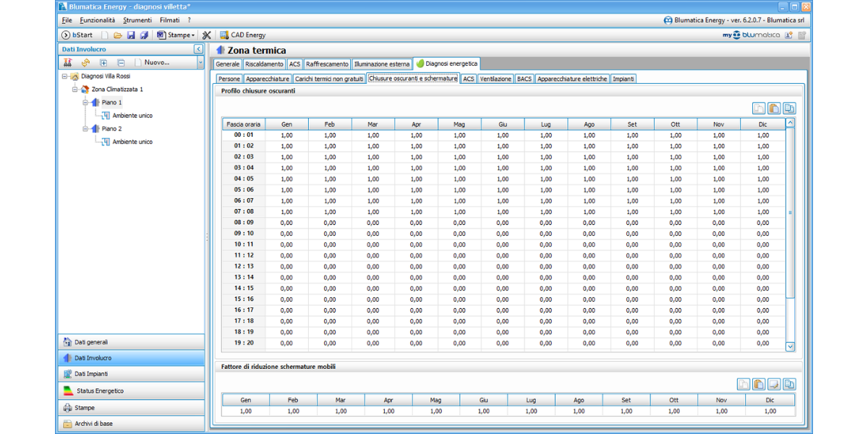Click the collapse-all minus icon above tree

coord(121,63)
